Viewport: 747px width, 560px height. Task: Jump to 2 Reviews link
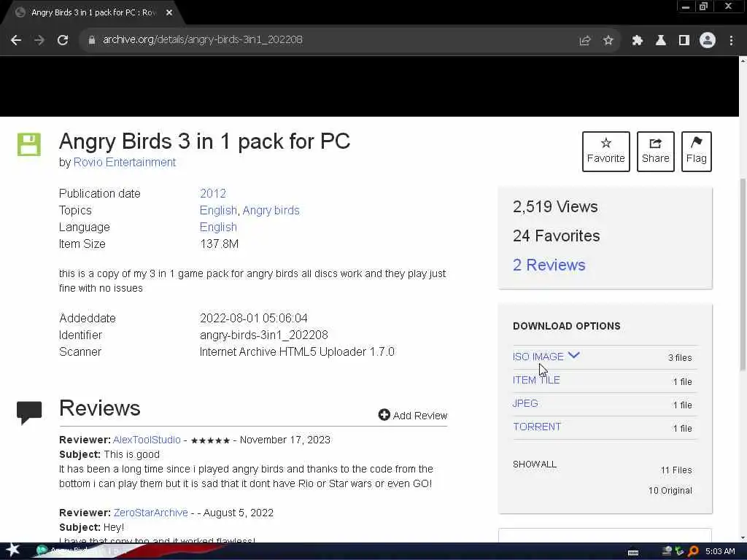(x=549, y=265)
